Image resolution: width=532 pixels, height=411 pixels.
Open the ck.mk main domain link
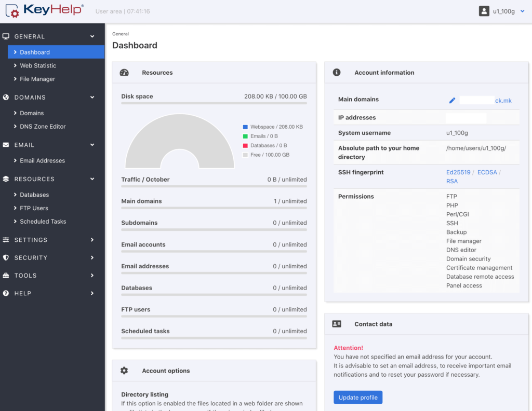tap(503, 101)
